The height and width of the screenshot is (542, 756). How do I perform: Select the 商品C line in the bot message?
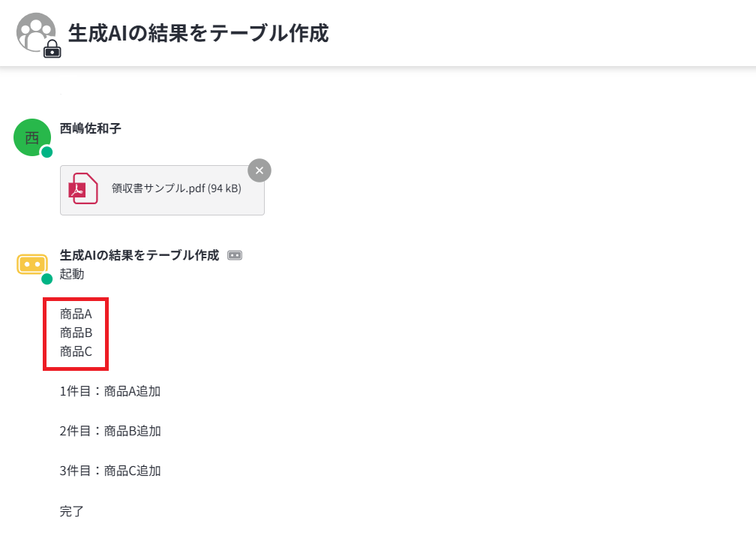pyautogui.click(x=76, y=351)
